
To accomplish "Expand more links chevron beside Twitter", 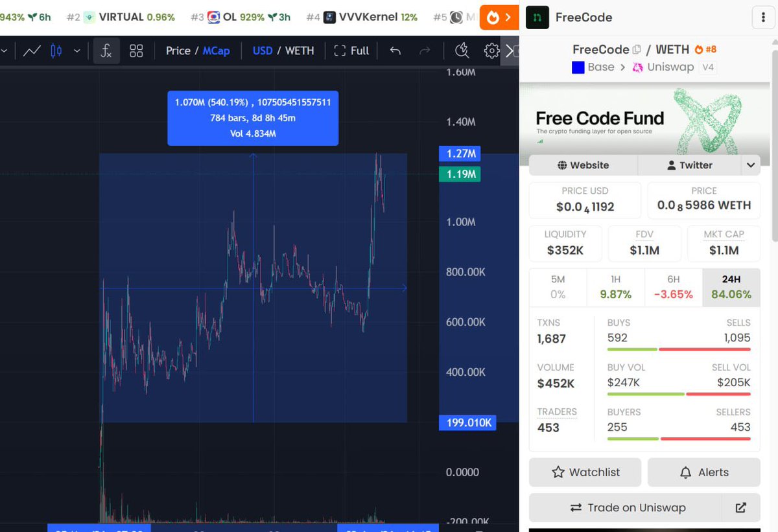I will (751, 165).
